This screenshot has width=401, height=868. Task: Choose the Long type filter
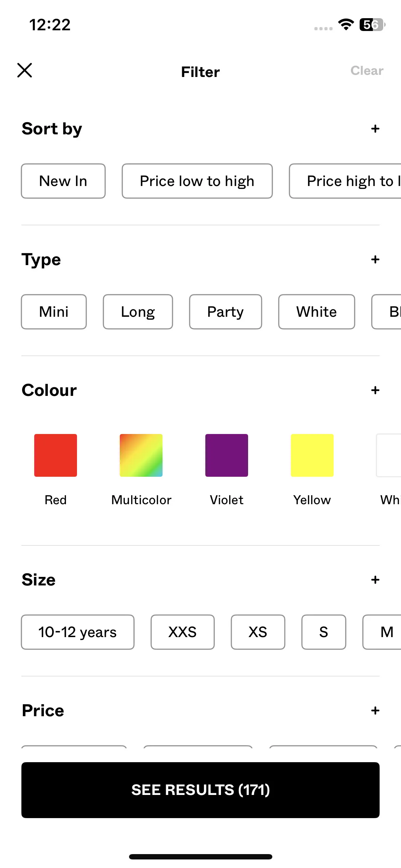138,312
